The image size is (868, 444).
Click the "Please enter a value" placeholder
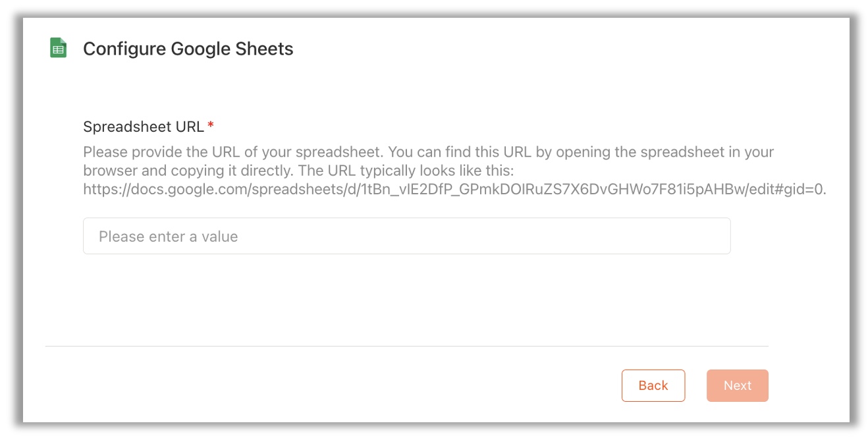click(168, 236)
